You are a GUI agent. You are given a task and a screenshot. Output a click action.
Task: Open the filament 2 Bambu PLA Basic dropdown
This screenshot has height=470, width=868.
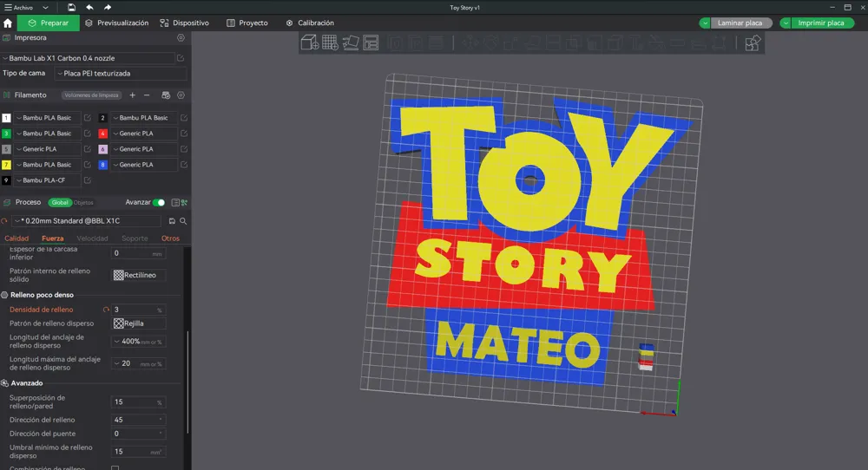(x=144, y=118)
